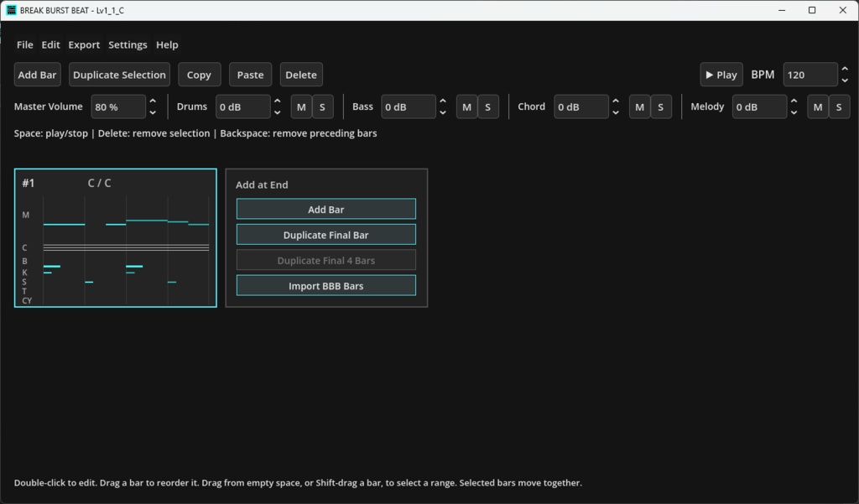Increase Drums volume with up arrow
Viewport: 859px width, 504px height.
(277, 101)
